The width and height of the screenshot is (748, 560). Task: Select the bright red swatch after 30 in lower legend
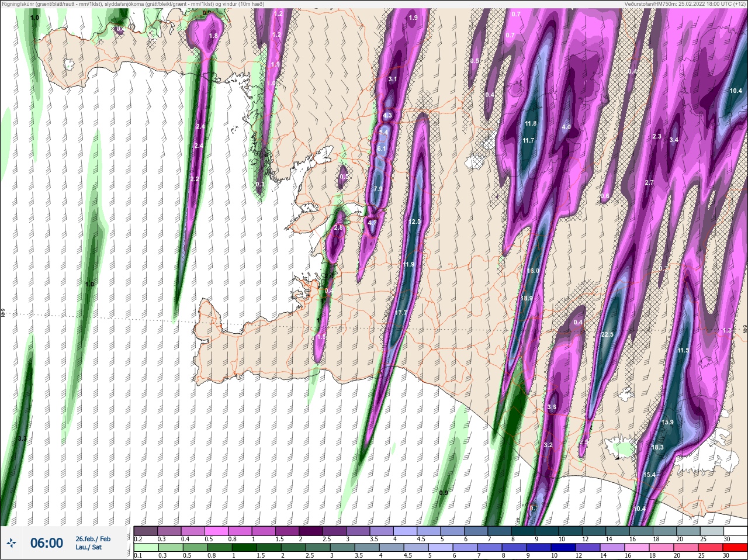tap(735, 548)
